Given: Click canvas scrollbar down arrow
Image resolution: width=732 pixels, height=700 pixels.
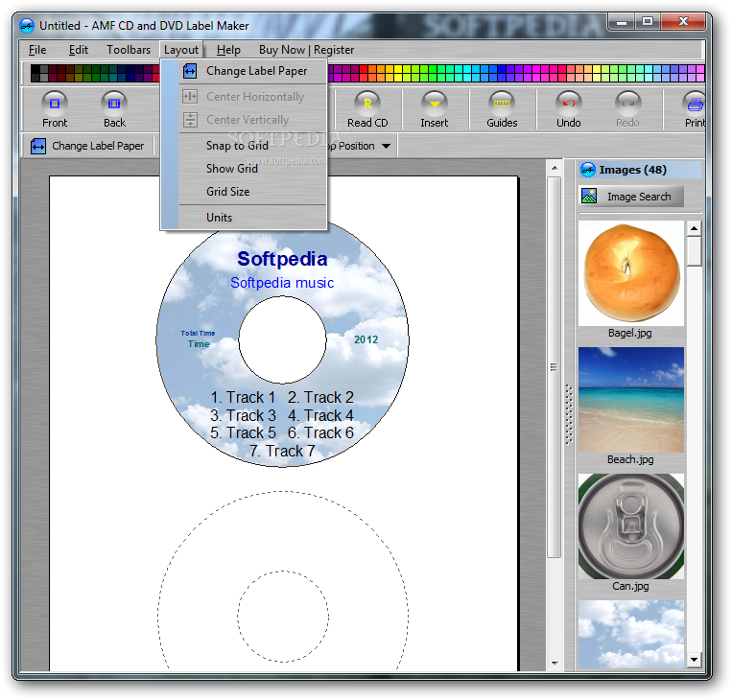Looking at the screenshot, I should (x=555, y=663).
